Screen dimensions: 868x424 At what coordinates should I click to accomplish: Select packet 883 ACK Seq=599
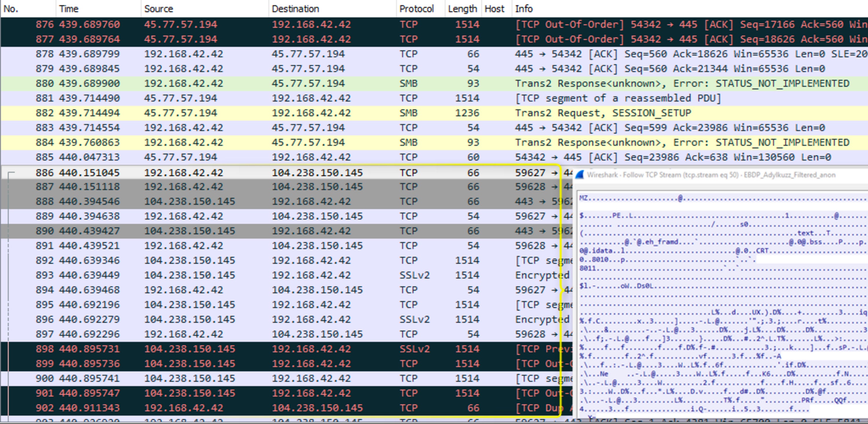(434, 128)
